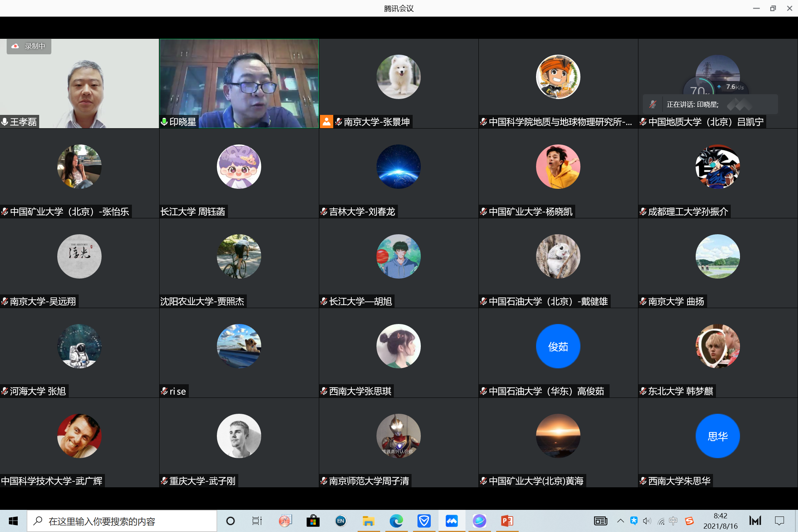The image size is (798, 532).
Task: Click the orange host badge beside 南京大学-张景坤
Action: [x=326, y=122]
